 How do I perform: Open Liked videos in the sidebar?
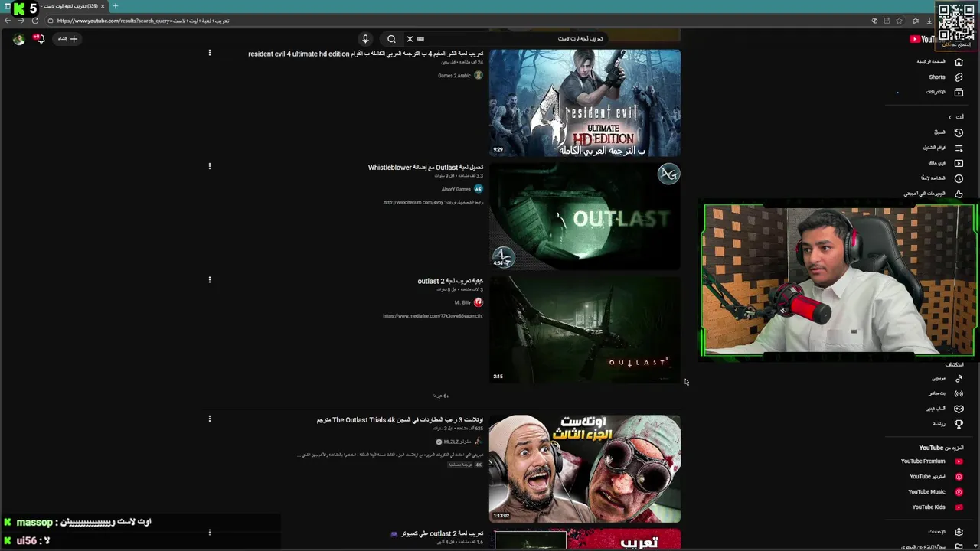coord(933,194)
